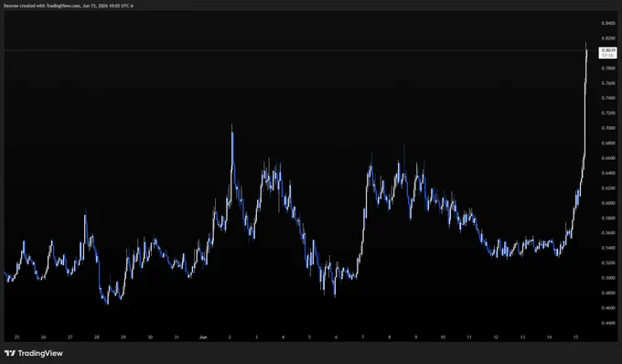This screenshot has width=622, height=364.
Task: Select the date label 5
Action: click(309, 337)
